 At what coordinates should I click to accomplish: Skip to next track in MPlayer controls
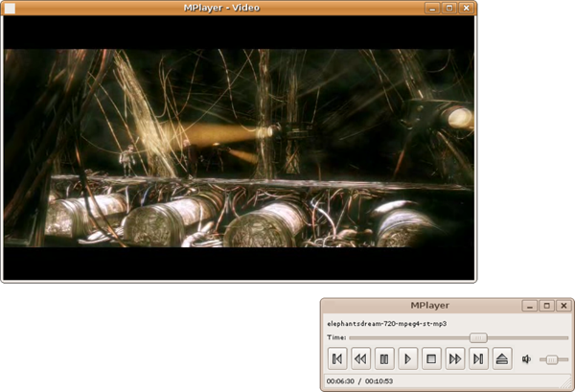(x=478, y=358)
